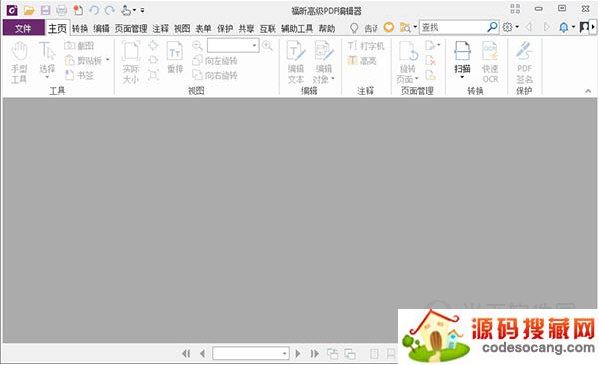Screen dimensions: 599x365
Task: Go to last page with status bar arrow
Action: tap(314, 354)
